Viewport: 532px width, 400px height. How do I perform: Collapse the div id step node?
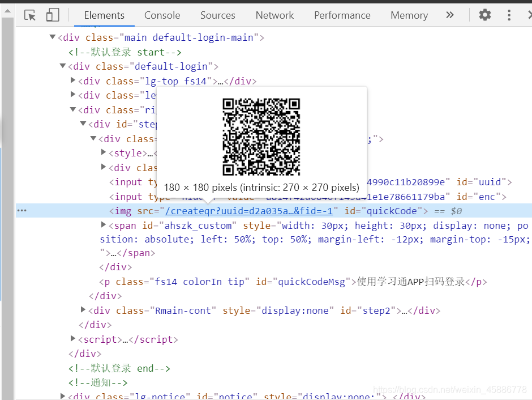83,124
